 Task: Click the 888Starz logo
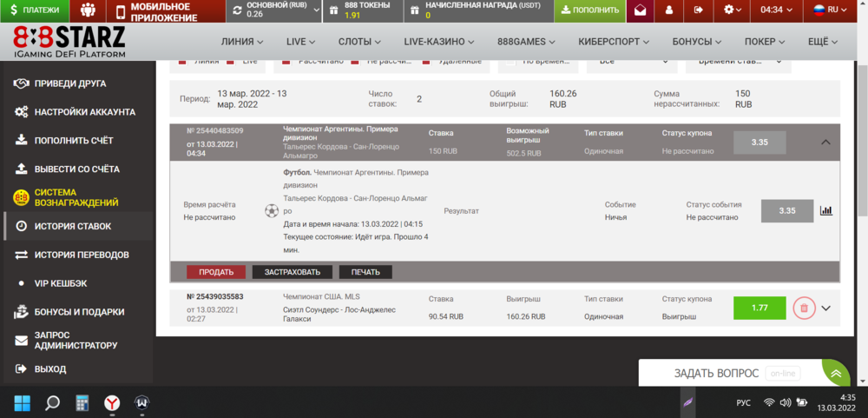(69, 42)
